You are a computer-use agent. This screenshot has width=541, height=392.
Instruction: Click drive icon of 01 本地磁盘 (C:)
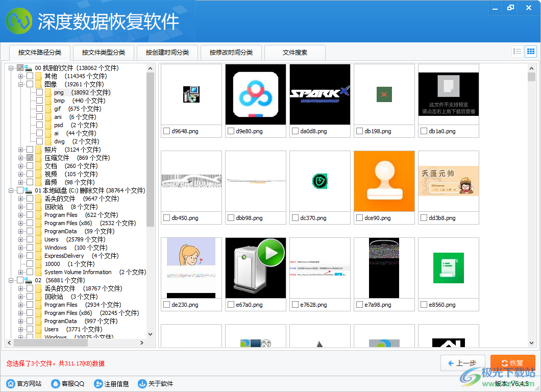coord(28,190)
